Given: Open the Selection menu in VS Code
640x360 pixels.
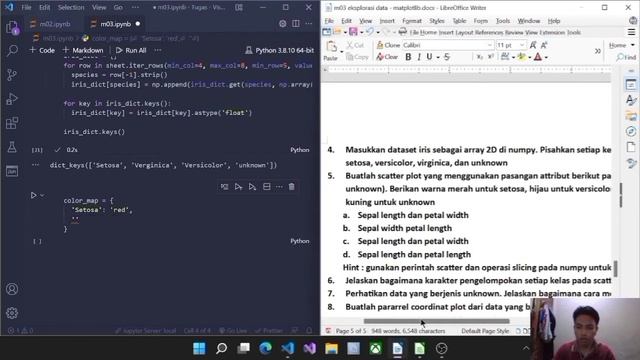Looking at the screenshot, I should 71,7.
